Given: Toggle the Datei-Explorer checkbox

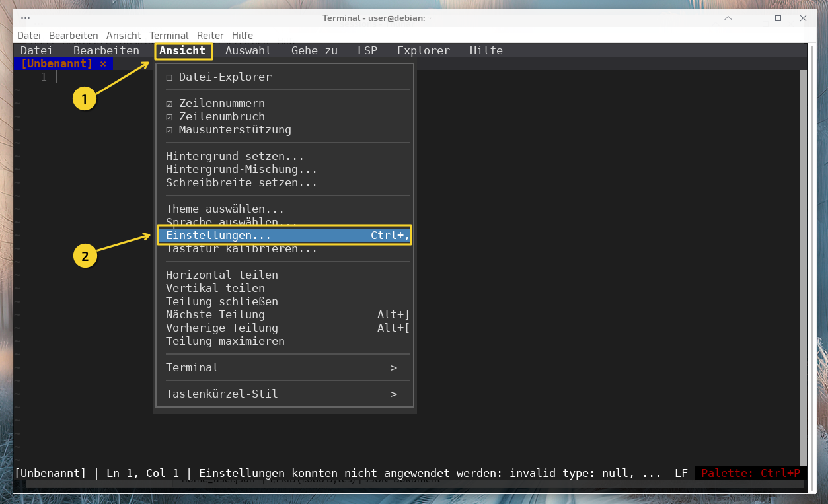Looking at the screenshot, I should point(170,77).
